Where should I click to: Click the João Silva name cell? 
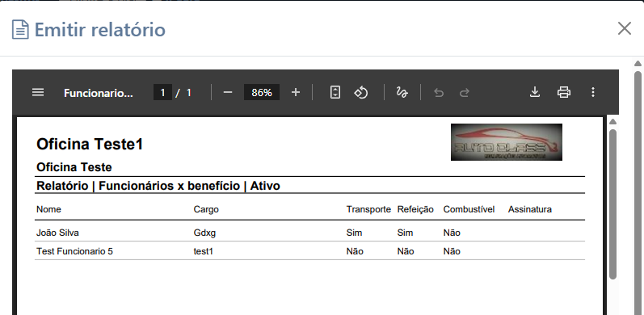[x=57, y=233]
